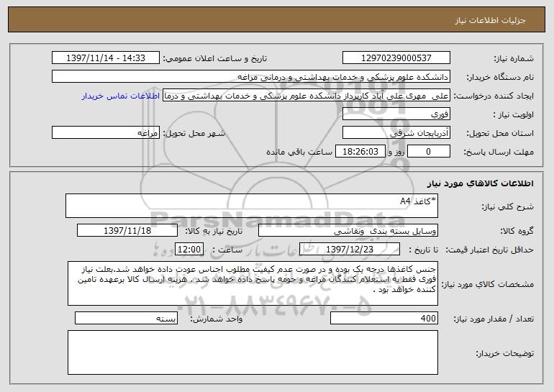554x392 pixels.
Task: Click the remaining time field 18:26:03
Action: pyautogui.click(x=360, y=152)
